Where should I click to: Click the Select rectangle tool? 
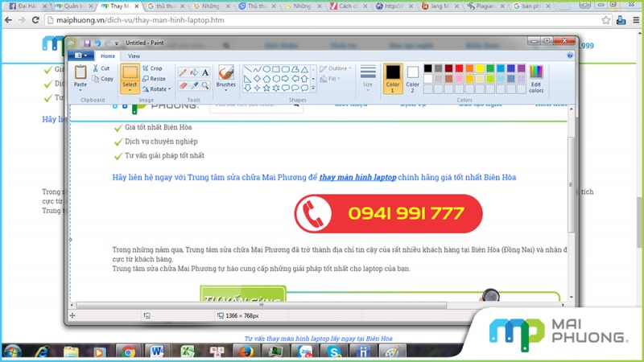pyautogui.click(x=130, y=73)
